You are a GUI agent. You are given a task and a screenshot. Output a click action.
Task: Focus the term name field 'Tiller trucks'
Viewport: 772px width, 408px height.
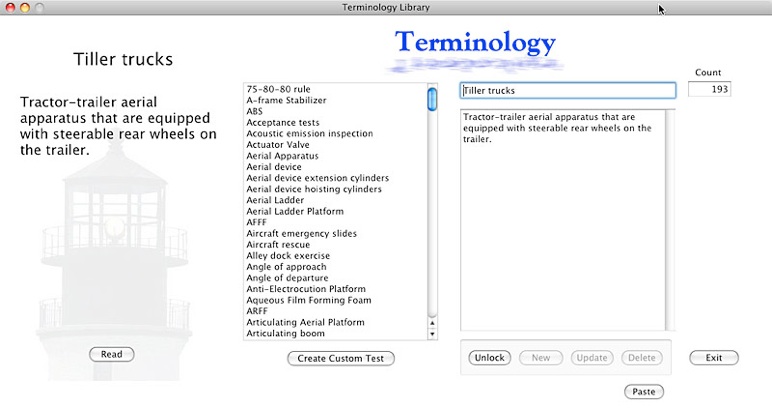(568, 91)
